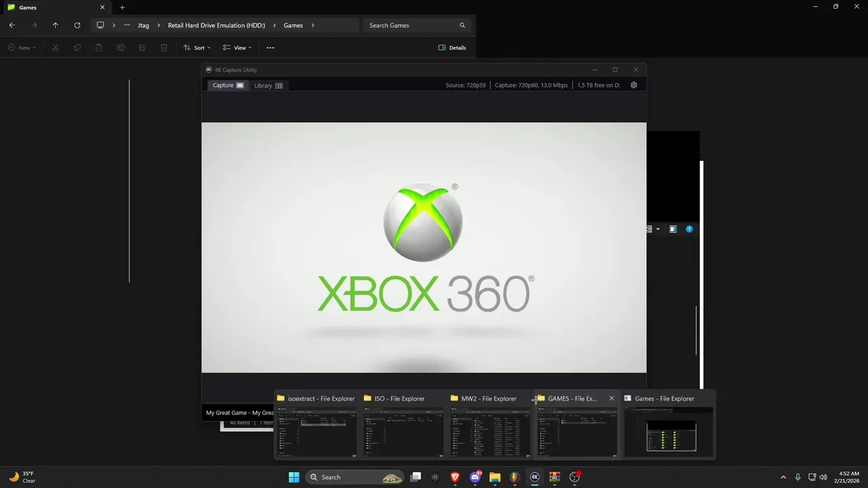Open See more options ellipsis in toolbar
This screenshot has width=868, height=488.
[271, 47]
